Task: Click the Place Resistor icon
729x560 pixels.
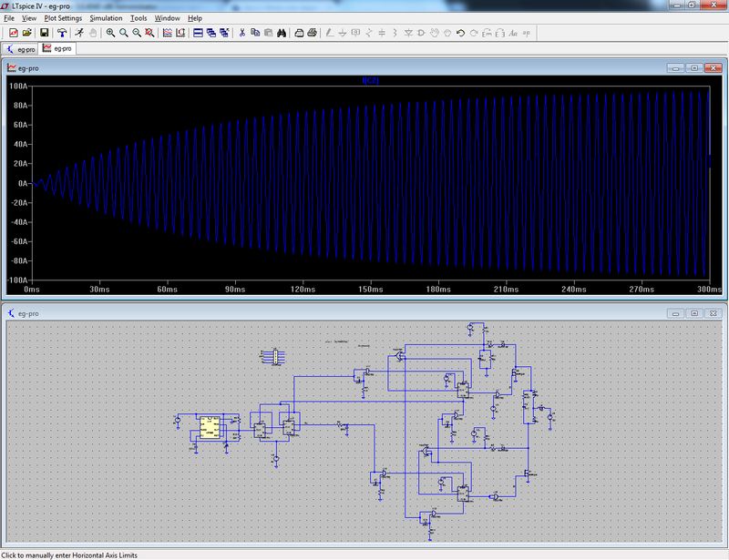Action: 369,33
